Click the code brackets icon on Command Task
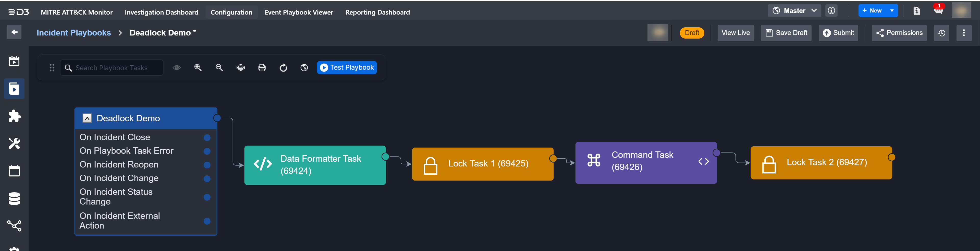Viewport: 980px width, 251px height. (x=703, y=161)
